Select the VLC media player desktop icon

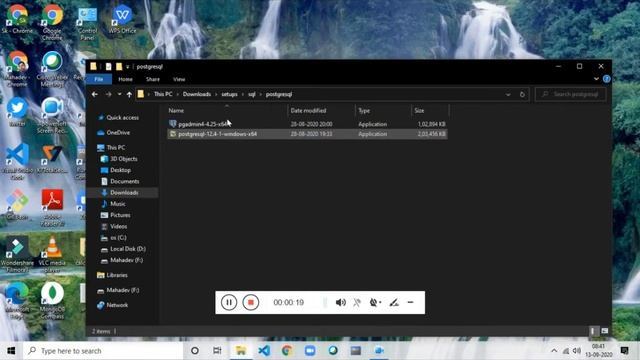[52, 254]
